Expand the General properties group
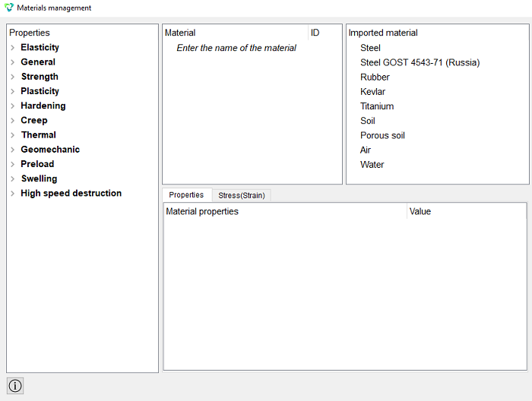 click(x=13, y=62)
